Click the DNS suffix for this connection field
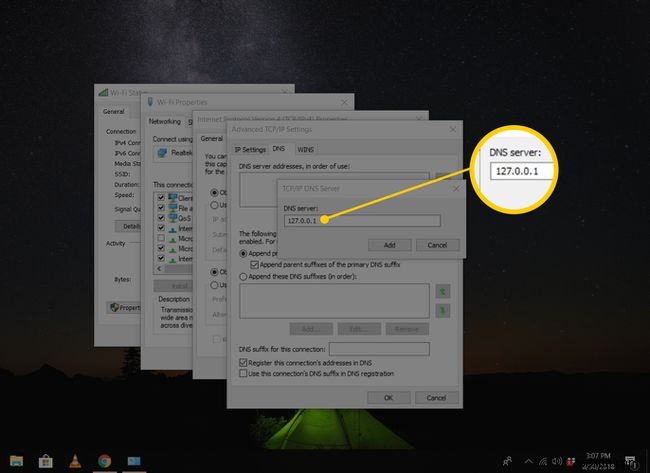This screenshot has width=650, height=473. point(379,349)
